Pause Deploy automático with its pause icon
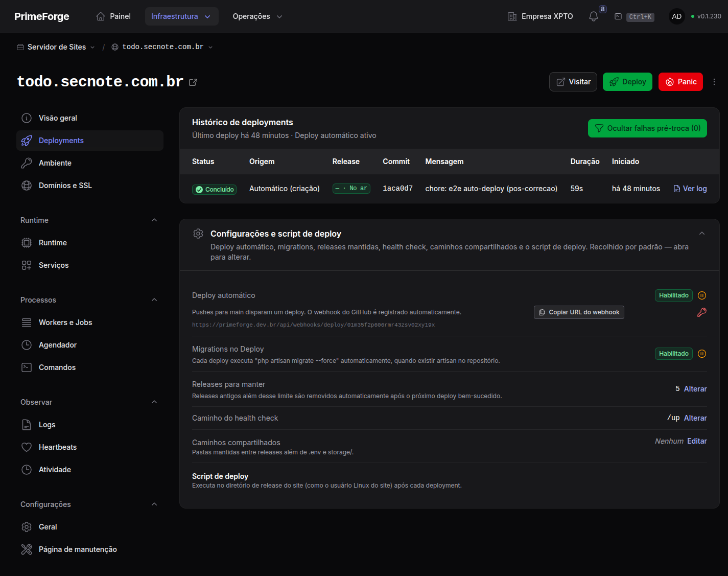The width and height of the screenshot is (728, 576). tap(702, 295)
